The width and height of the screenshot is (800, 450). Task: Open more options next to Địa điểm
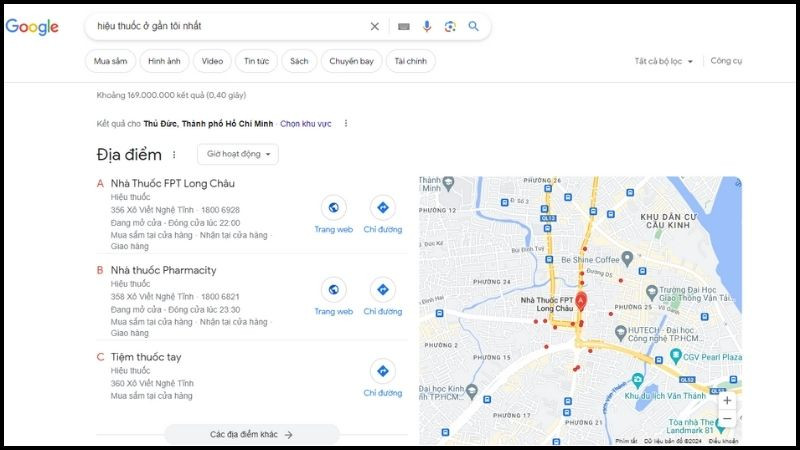point(174,155)
